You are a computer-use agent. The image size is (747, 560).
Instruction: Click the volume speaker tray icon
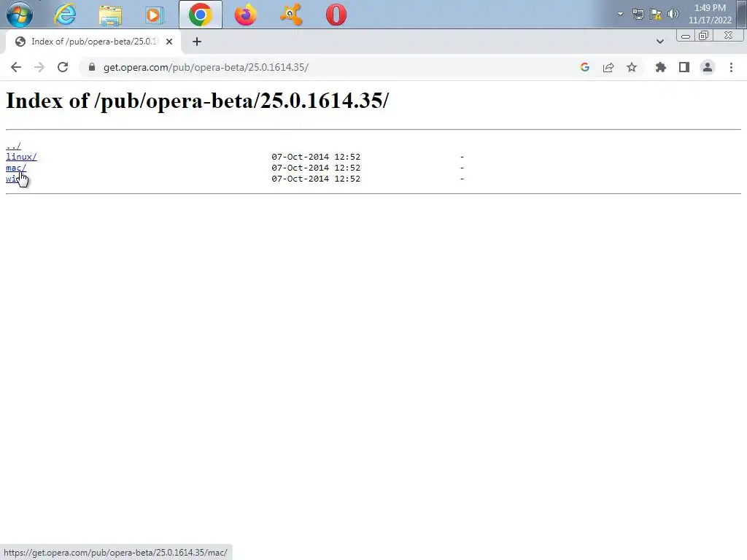[673, 14]
